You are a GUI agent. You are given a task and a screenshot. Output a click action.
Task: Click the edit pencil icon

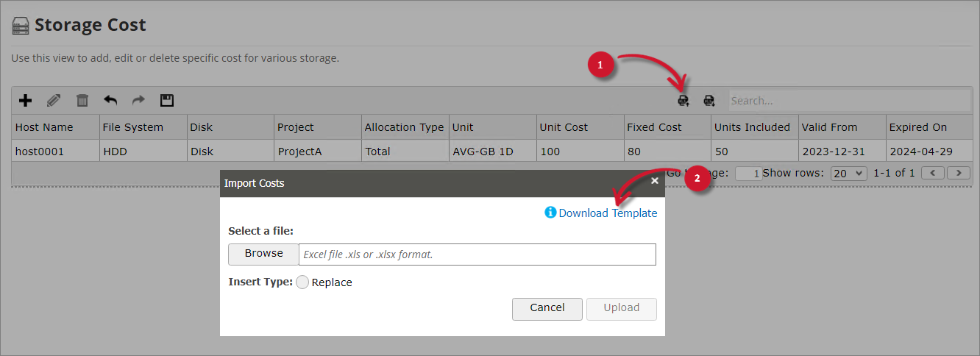[54, 100]
